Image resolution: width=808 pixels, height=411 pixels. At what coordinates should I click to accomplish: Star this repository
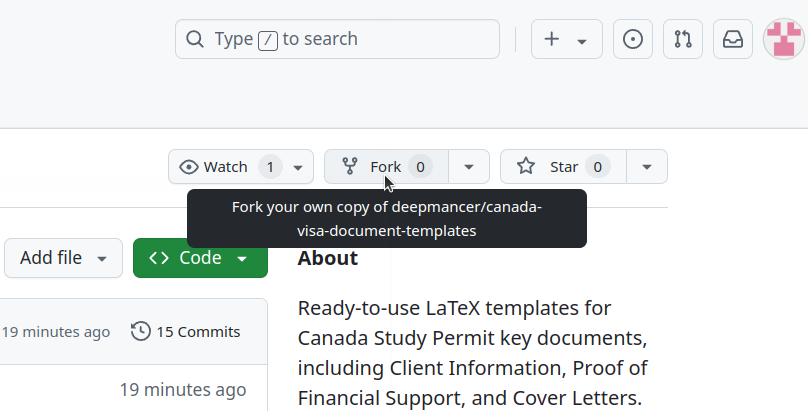[x=563, y=167]
